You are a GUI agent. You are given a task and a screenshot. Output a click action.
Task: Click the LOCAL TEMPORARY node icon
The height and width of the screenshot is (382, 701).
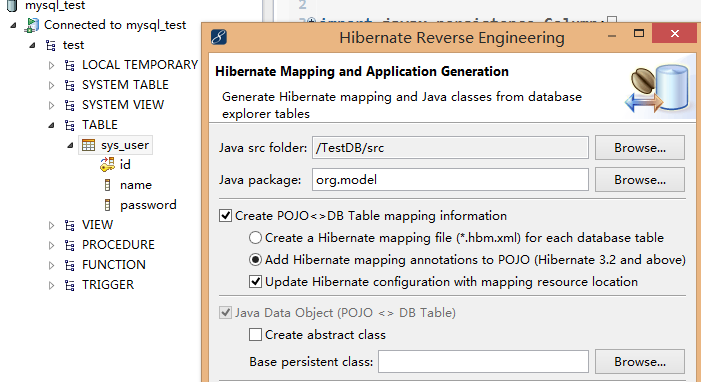click(x=70, y=65)
